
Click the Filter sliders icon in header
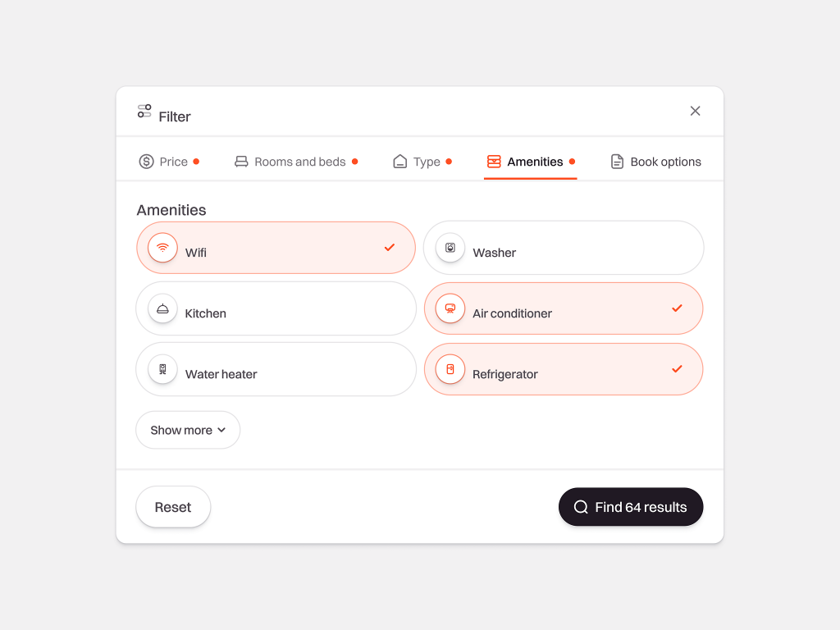[x=144, y=111]
